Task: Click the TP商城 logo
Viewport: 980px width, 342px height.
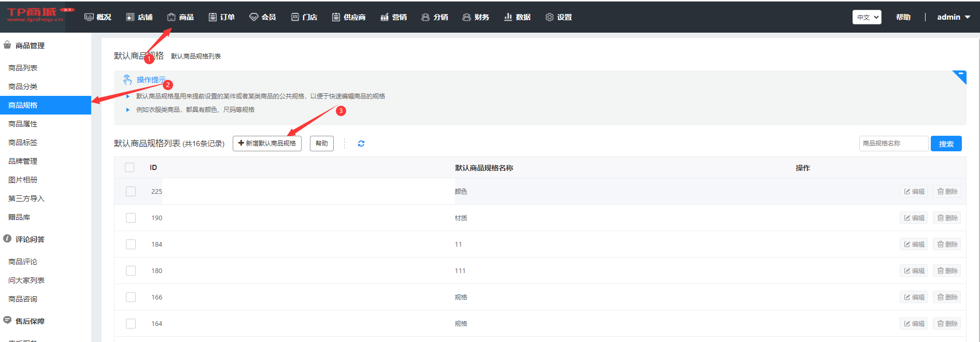Action: point(34,16)
